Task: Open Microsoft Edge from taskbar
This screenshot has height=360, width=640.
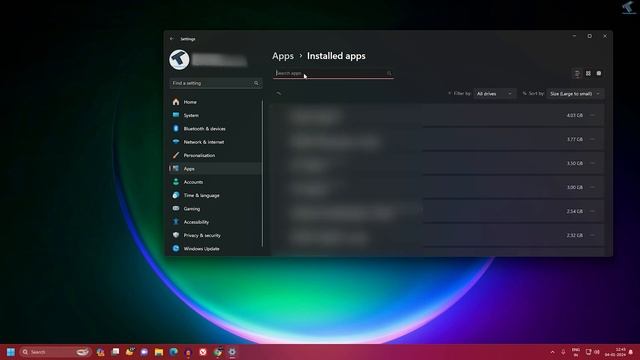Action: 173,352
